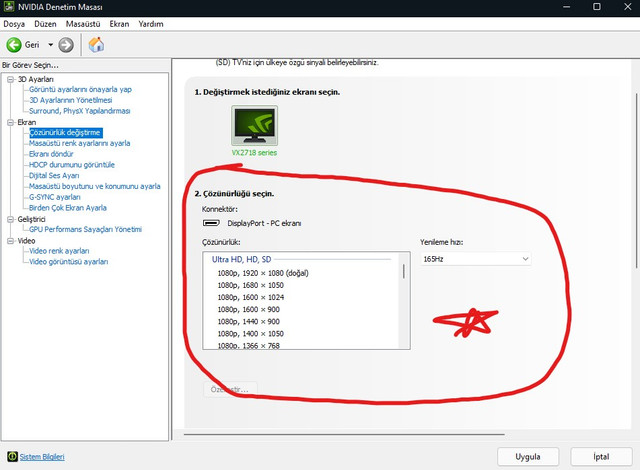640x470 pixels.
Task: Click the NVIDIA logo in title bar
Action: pos(10,8)
